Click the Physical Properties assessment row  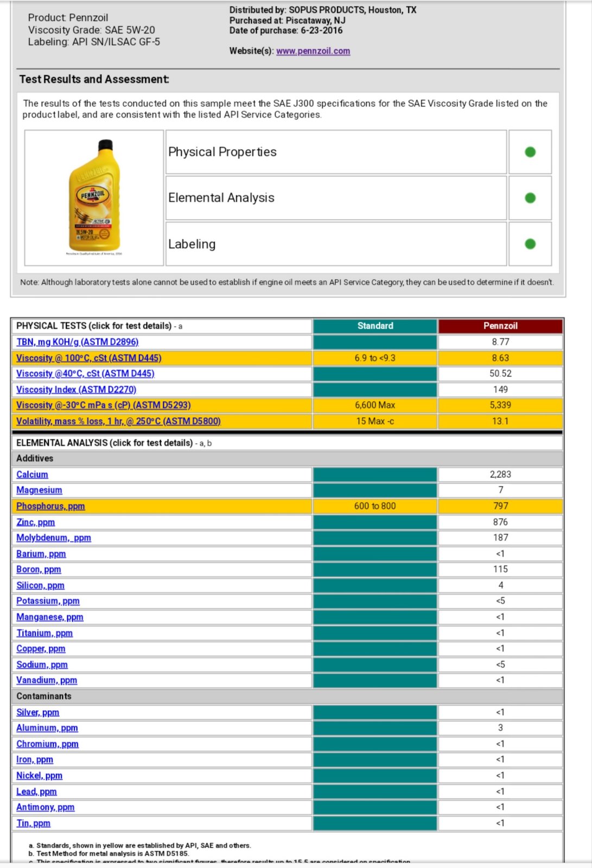336,152
